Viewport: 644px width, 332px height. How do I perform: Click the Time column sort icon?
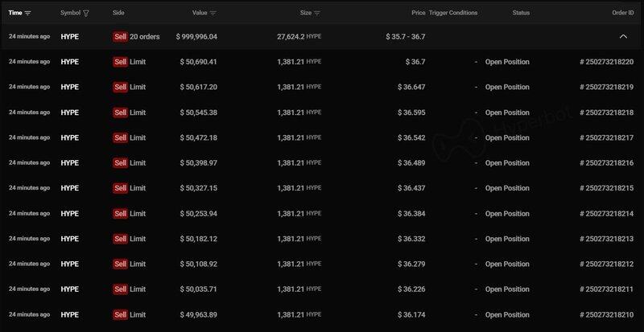tap(28, 13)
